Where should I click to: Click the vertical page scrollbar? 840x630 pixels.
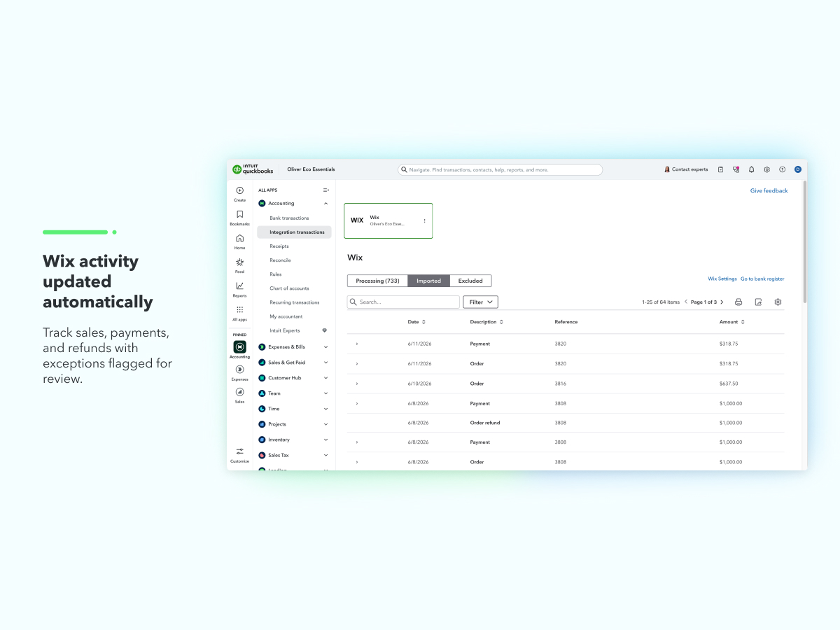[804, 241]
